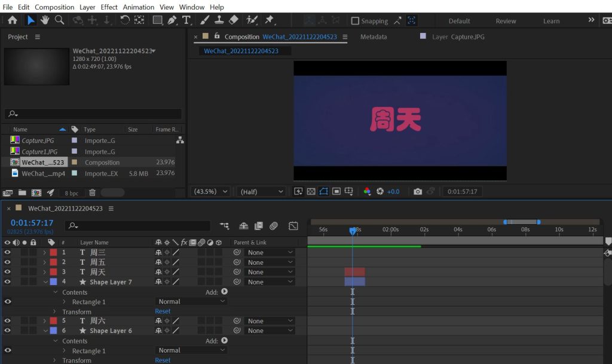Enable the Snapping checkbox
The image size is (612, 364).
tap(355, 21)
